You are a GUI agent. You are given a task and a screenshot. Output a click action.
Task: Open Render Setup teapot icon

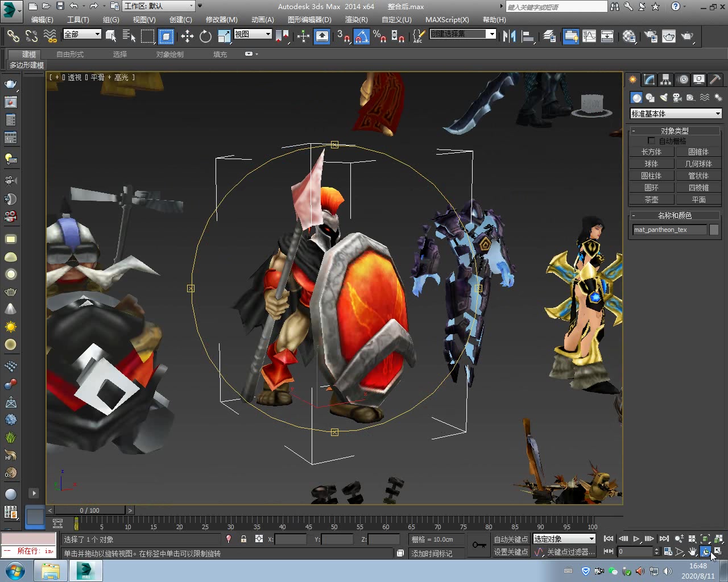pyautogui.click(x=650, y=36)
